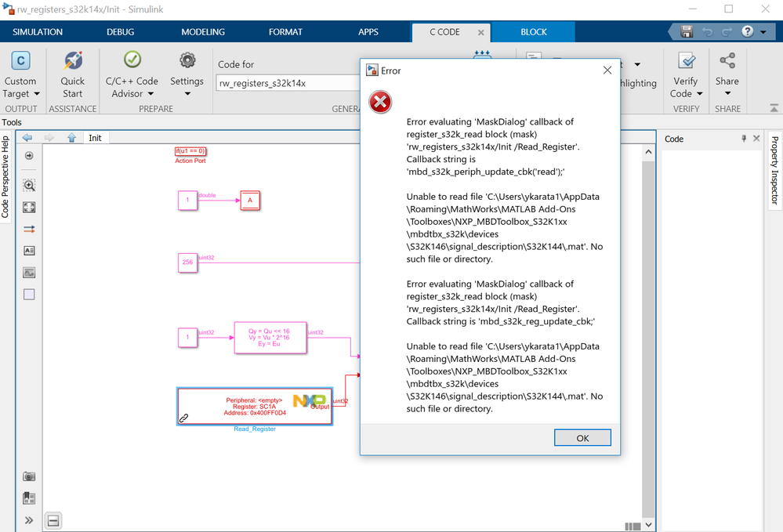
Task: Select the if(u1 == 0) Action Port block
Action: pos(190,150)
